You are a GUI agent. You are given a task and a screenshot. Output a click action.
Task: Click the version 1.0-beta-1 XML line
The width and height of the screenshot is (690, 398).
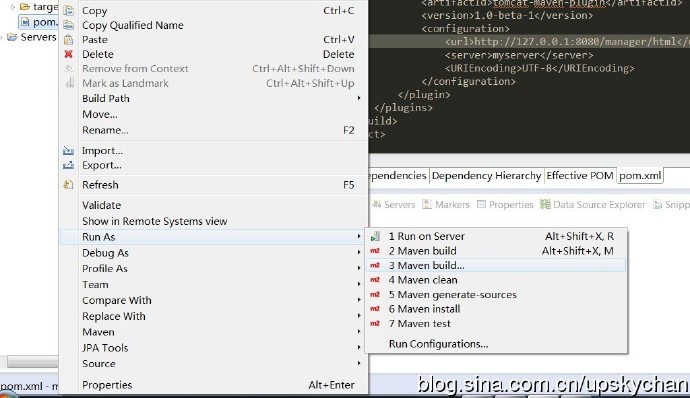coord(507,15)
